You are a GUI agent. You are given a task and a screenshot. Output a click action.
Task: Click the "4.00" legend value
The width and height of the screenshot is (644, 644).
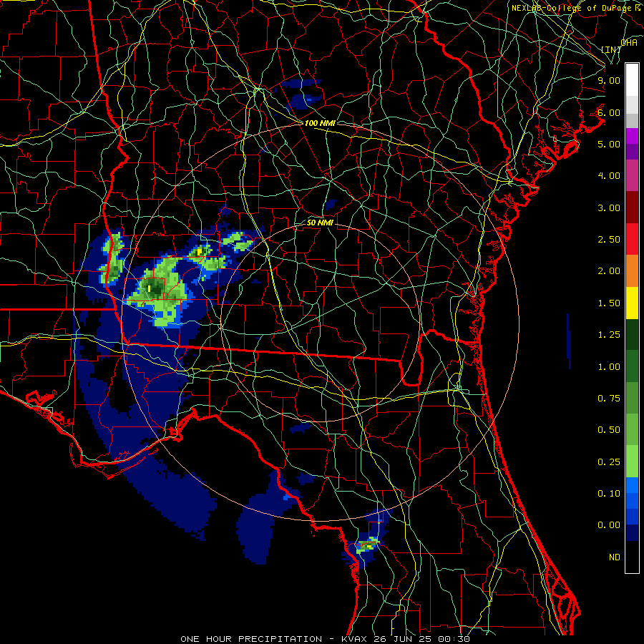(x=609, y=176)
